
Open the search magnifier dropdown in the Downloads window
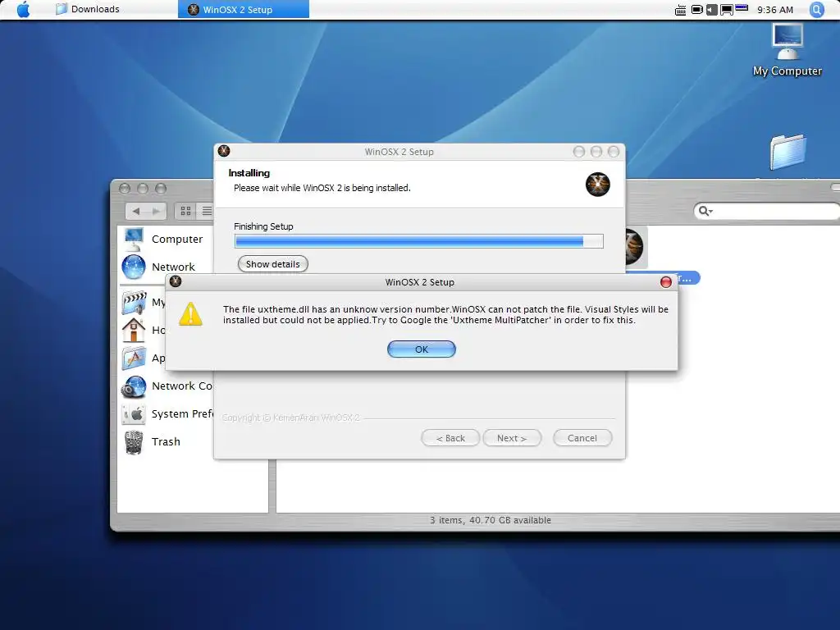point(705,211)
